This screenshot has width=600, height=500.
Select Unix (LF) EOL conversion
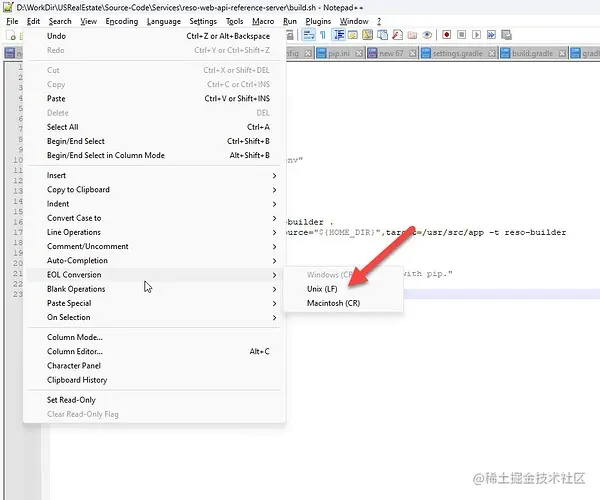(343, 289)
